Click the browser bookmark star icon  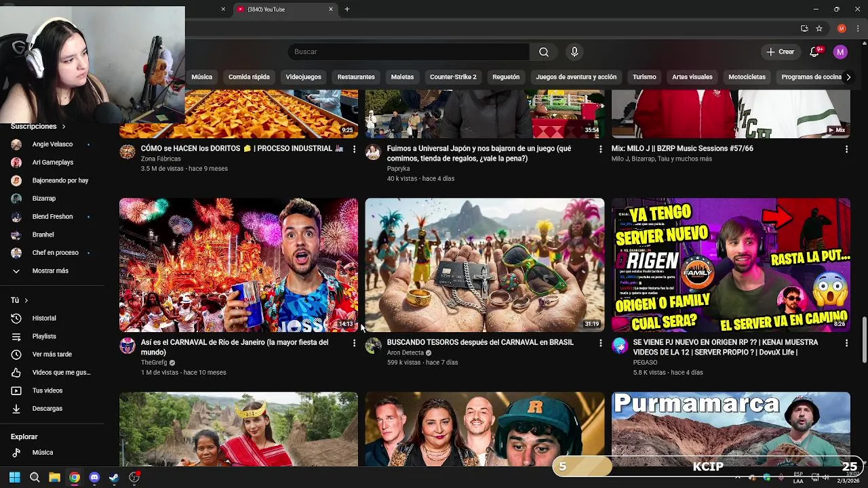(819, 28)
